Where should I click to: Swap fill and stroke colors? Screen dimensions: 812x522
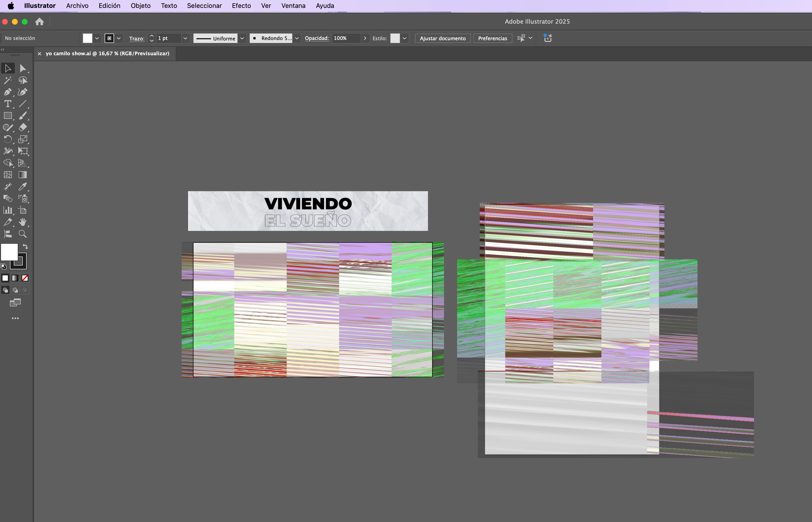tap(25, 246)
